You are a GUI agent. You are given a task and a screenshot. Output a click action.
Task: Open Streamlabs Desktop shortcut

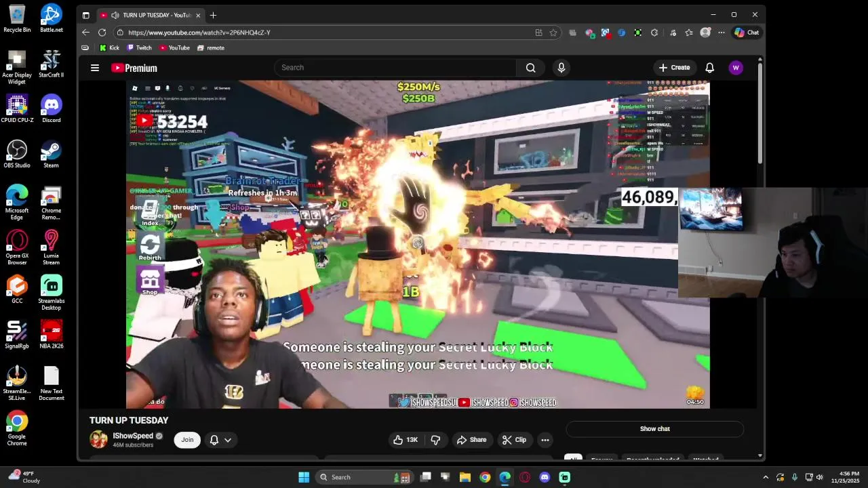pos(52,293)
